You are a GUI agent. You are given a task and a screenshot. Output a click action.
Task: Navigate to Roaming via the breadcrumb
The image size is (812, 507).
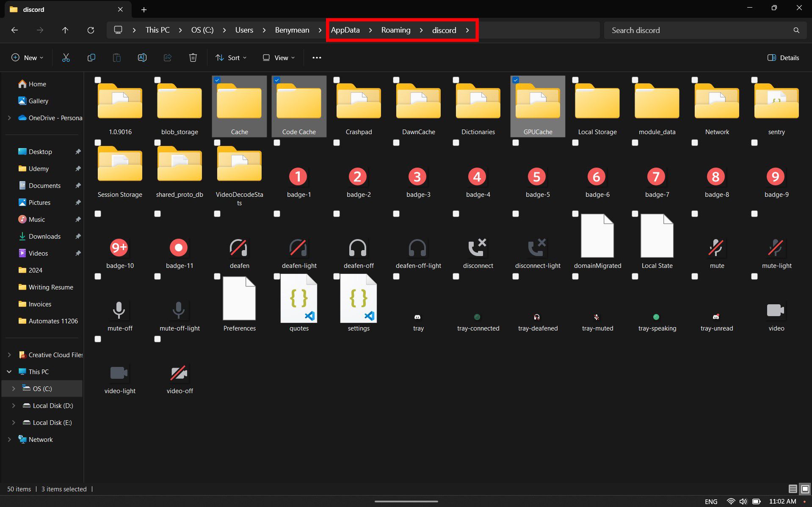tap(395, 30)
